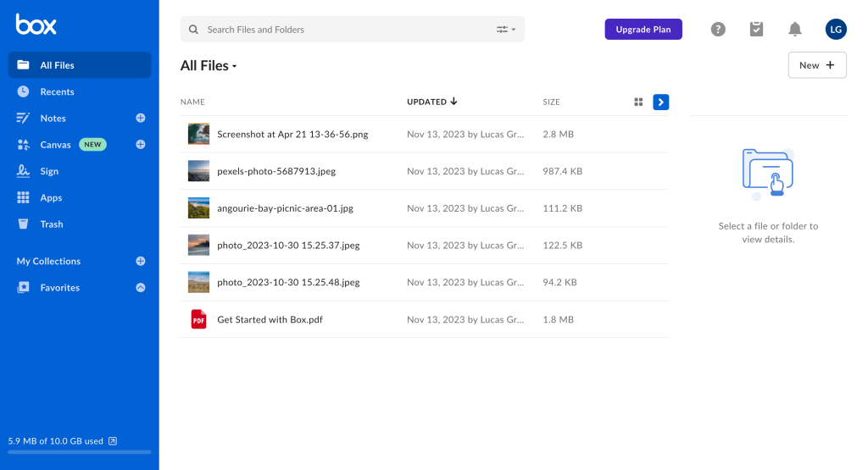The width and height of the screenshot is (868, 470).
Task: Collapse the Favorites collection chevron
Action: coord(141,288)
